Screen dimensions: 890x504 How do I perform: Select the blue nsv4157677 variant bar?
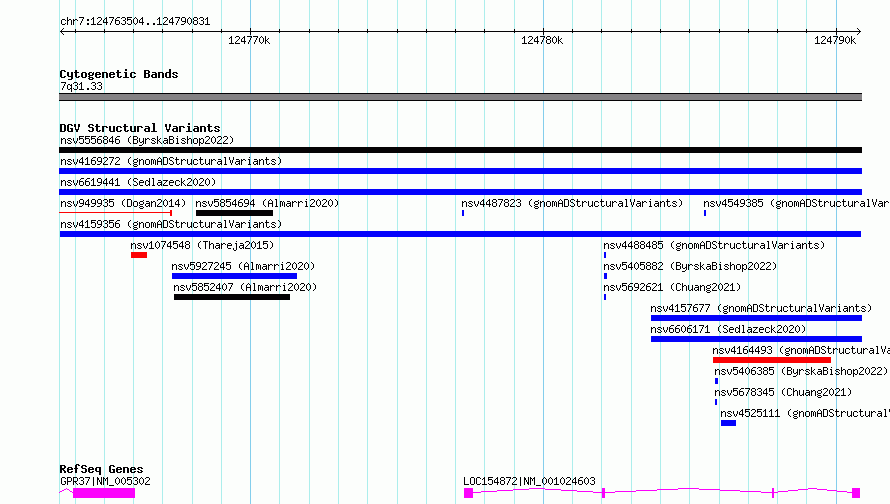[x=757, y=318]
